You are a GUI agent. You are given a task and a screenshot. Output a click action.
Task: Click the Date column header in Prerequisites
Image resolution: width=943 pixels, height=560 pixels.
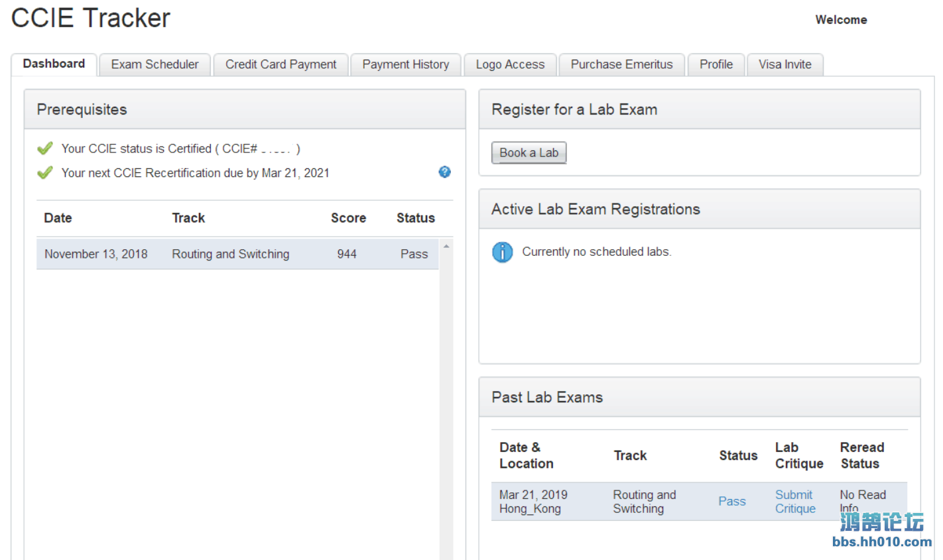click(58, 218)
